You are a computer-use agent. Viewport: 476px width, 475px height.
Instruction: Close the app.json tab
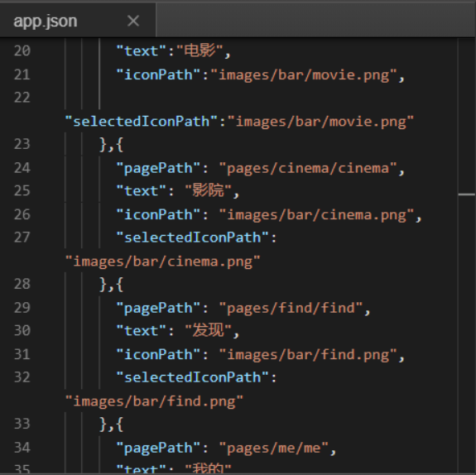133,21
